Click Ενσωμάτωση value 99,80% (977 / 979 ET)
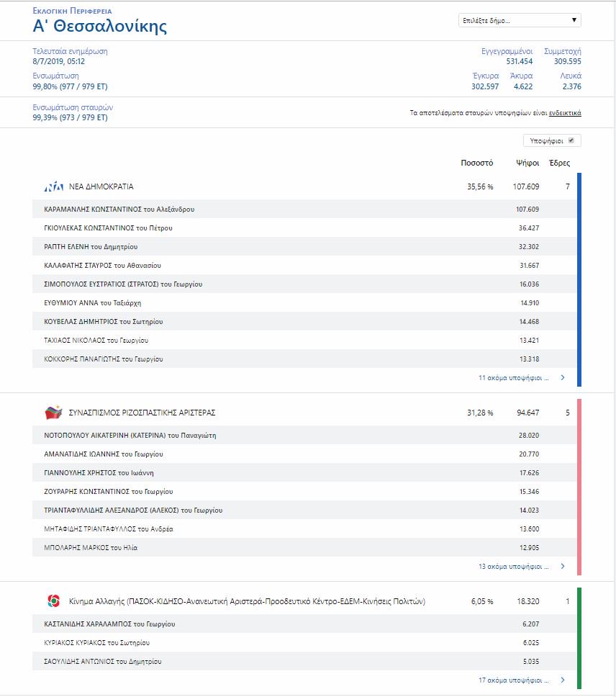This screenshot has height=697, width=616. click(x=71, y=86)
